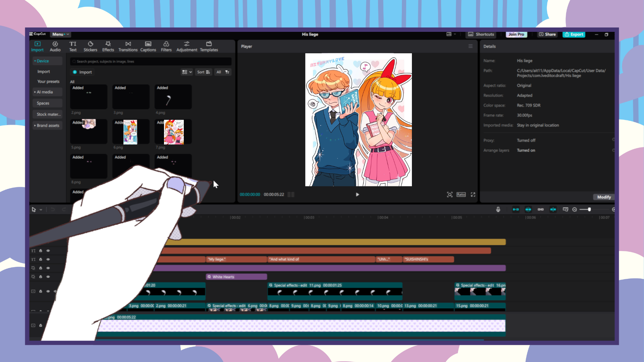This screenshot has height=362, width=644.
Task: Click the zoom-out timeline magnifier icon
Action: [575, 209]
